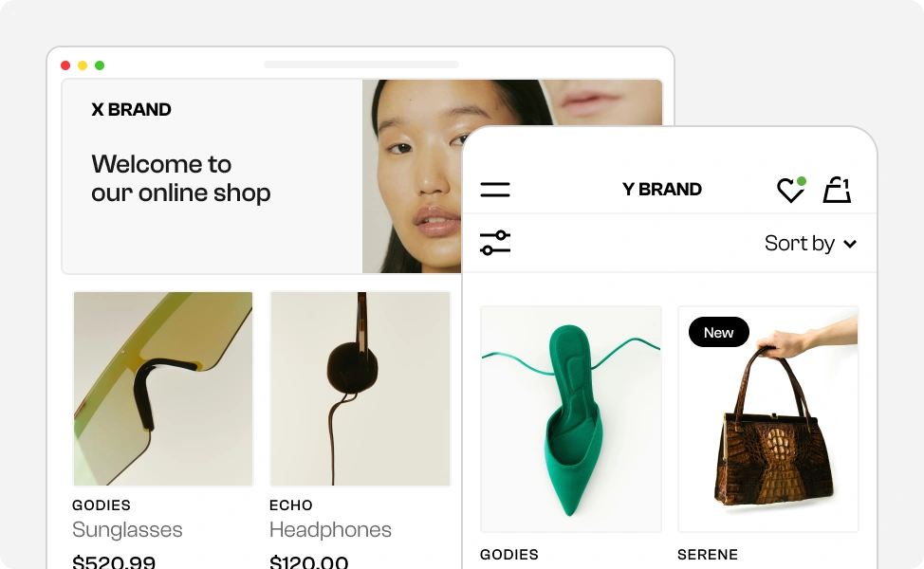The height and width of the screenshot is (569, 924).
Task: Open the sunglasses product image
Action: (x=163, y=389)
